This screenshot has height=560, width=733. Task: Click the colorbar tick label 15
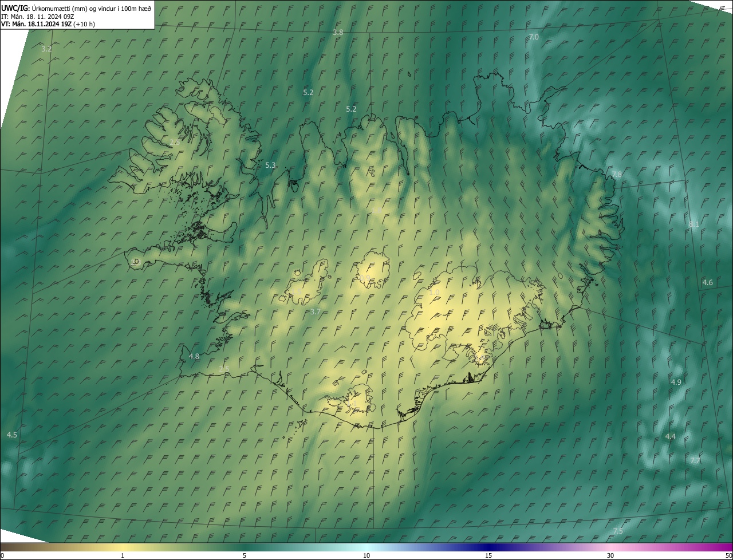[x=488, y=555]
